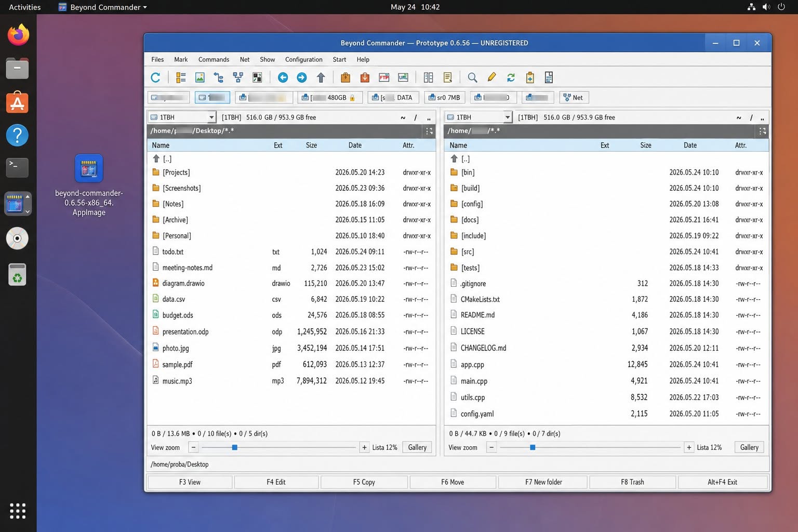Select CMakeLists.txt in the right panel
Image resolution: width=798 pixels, height=532 pixels.
(x=606, y=299)
